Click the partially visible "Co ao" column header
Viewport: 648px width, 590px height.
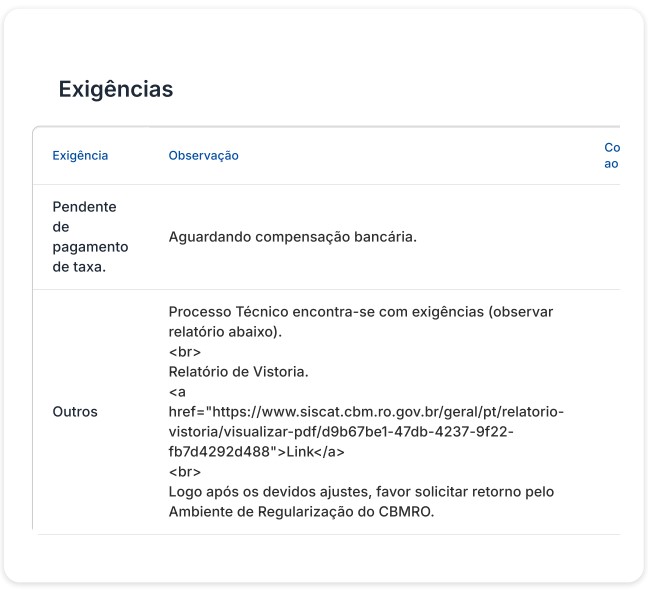[x=612, y=156]
